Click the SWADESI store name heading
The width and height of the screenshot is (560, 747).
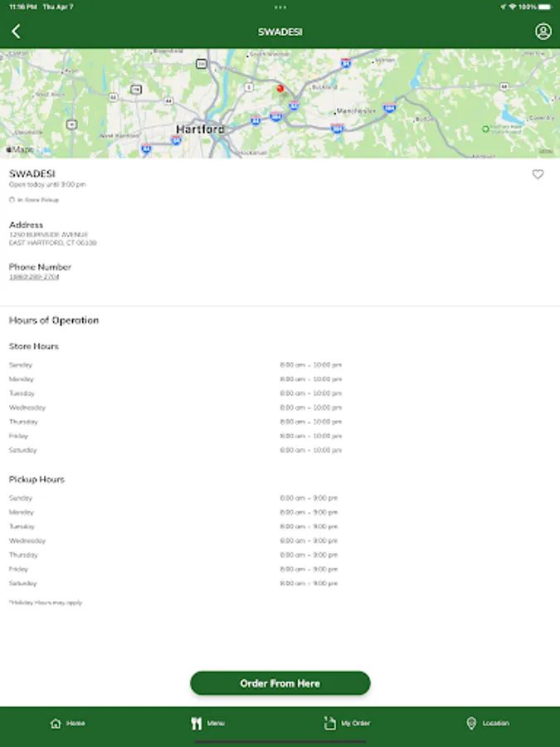coord(32,173)
